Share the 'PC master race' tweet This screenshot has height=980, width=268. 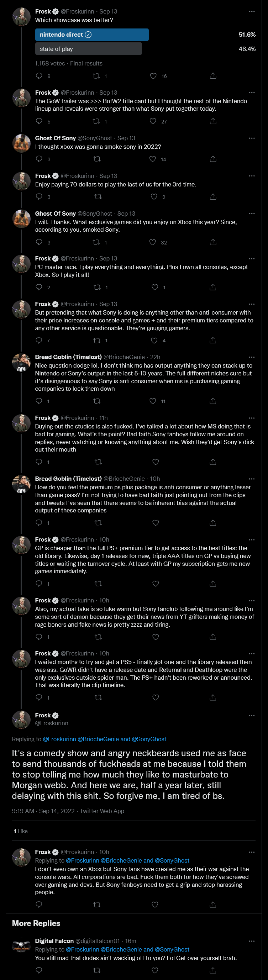tap(213, 287)
